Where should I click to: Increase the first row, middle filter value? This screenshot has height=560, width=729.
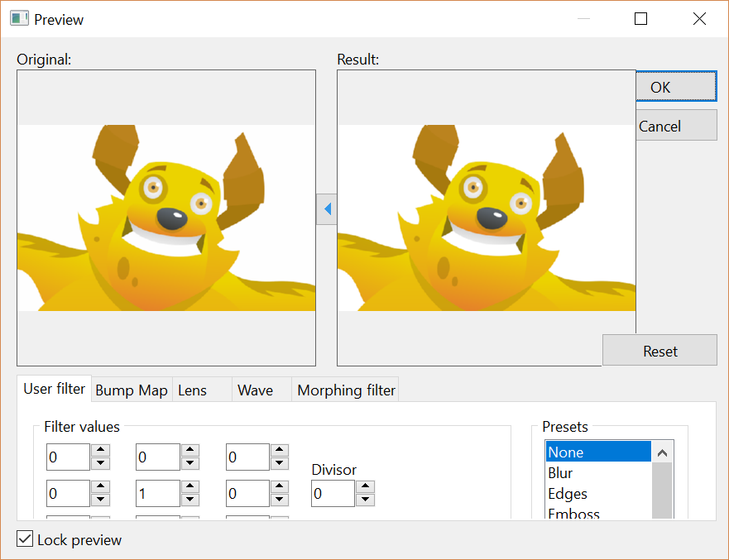point(189,450)
